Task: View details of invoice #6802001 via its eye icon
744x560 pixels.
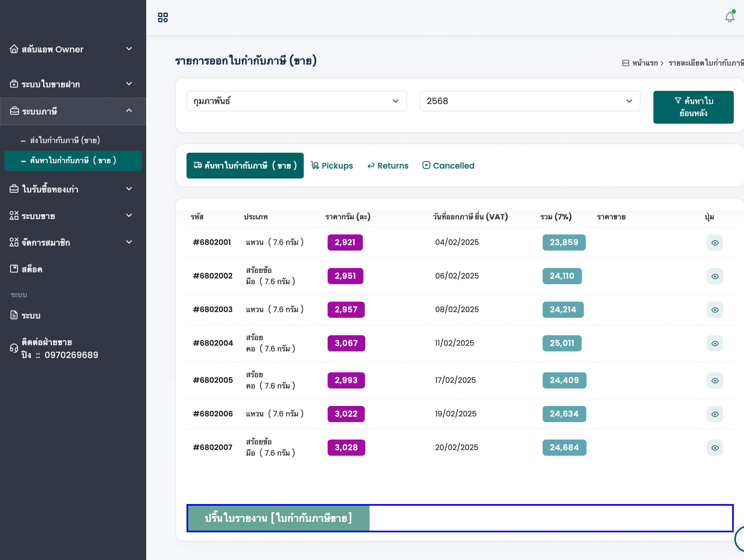Action: coord(715,242)
